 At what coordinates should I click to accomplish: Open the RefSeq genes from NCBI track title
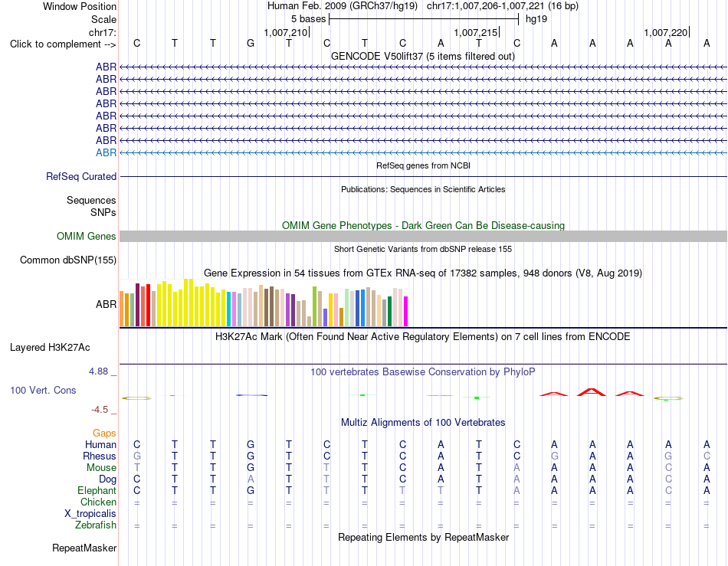pos(423,165)
